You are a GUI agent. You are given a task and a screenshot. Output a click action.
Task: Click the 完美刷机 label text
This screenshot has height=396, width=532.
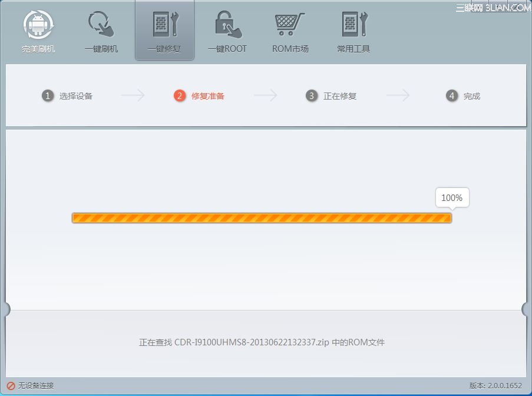coord(38,49)
